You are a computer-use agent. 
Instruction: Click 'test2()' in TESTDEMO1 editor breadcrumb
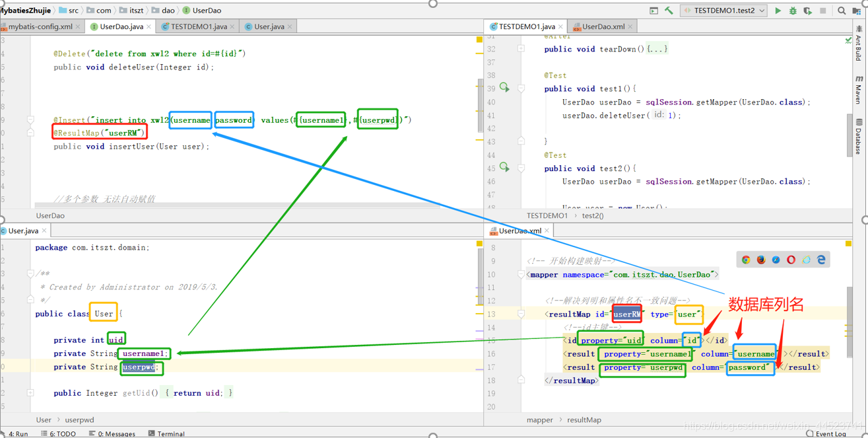pyautogui.click(x=593, y=215)
